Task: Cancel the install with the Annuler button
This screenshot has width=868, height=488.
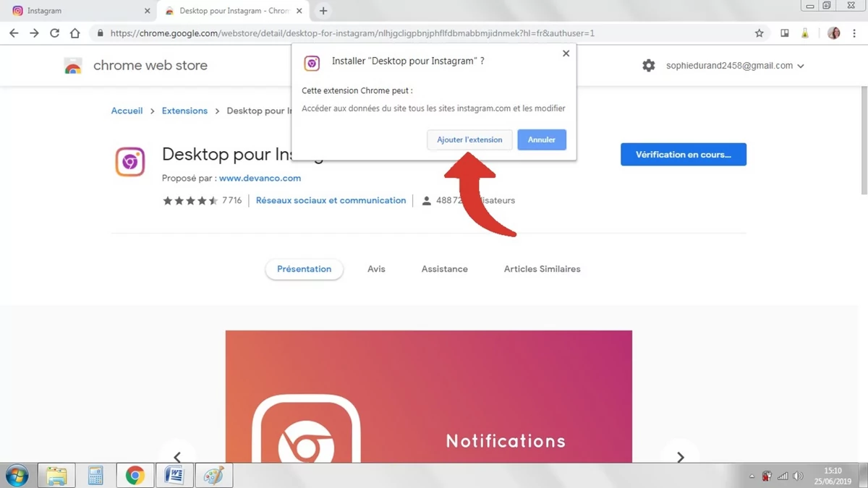Action: coord(542,140)
